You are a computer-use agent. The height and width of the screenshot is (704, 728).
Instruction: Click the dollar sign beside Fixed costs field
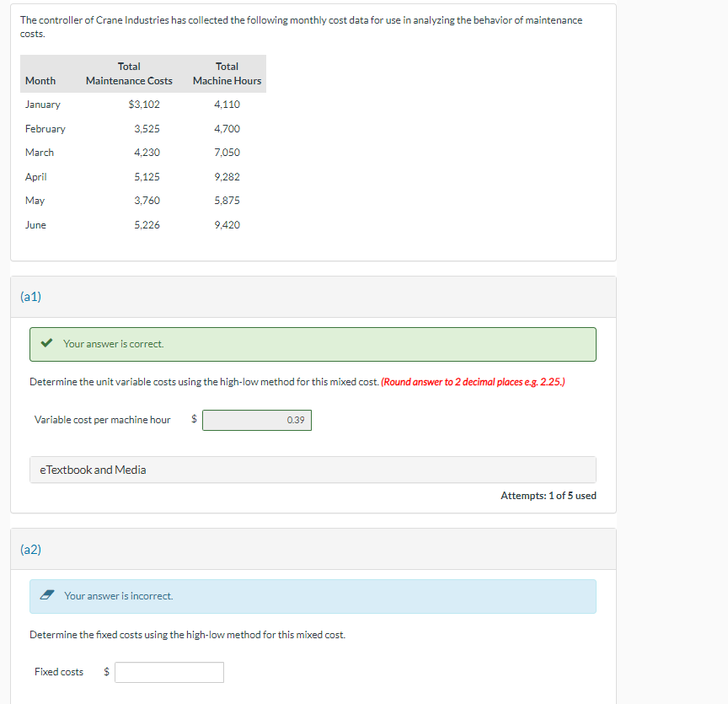coord(105,671)
